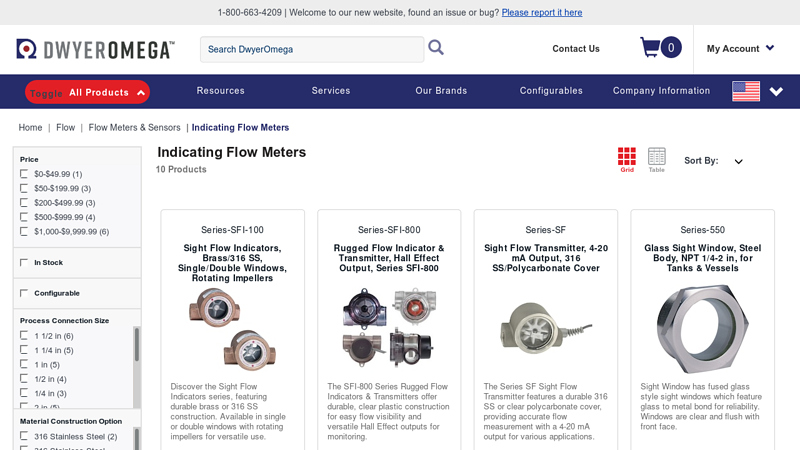800x450 pixels.
Task: Switch to Grid view icon
Action: 627,158
